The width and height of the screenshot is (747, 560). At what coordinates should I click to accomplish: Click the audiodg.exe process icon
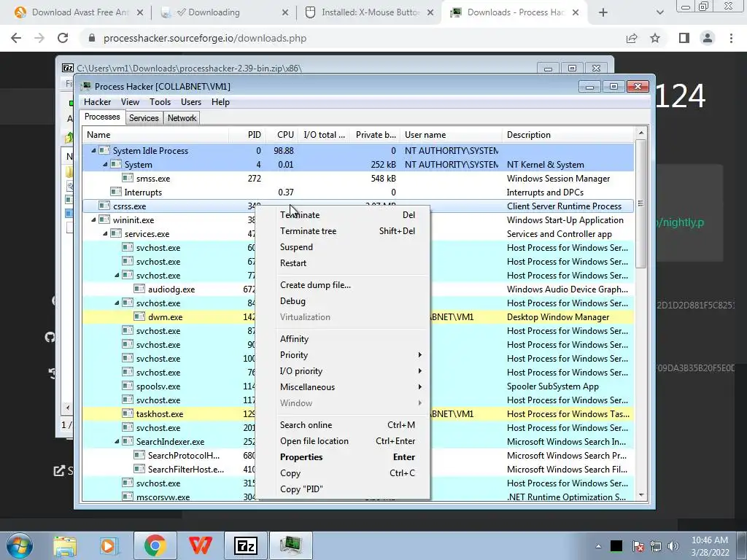[139, 289]
